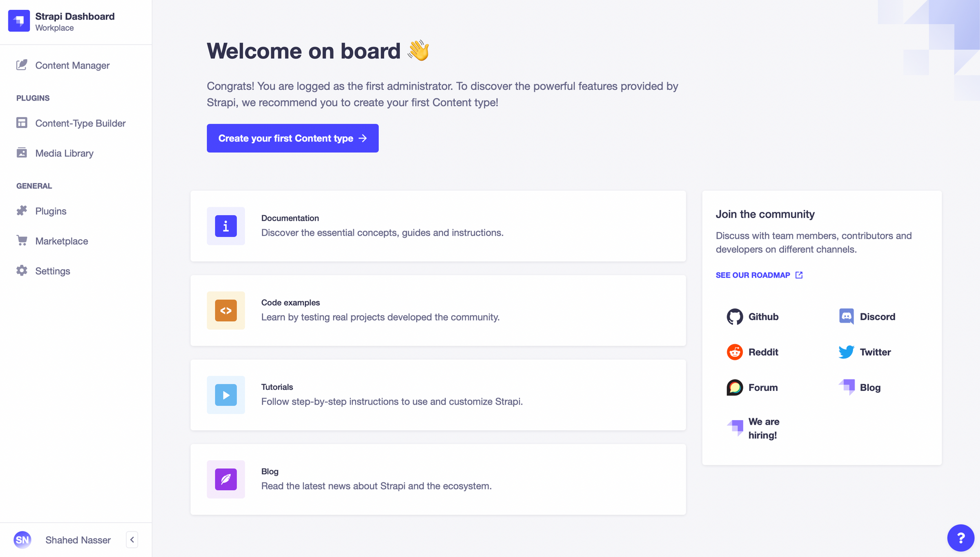This screenshot has width=980, height=557.
Task: Open the Discord community link
Action: [x=867, y=317]
